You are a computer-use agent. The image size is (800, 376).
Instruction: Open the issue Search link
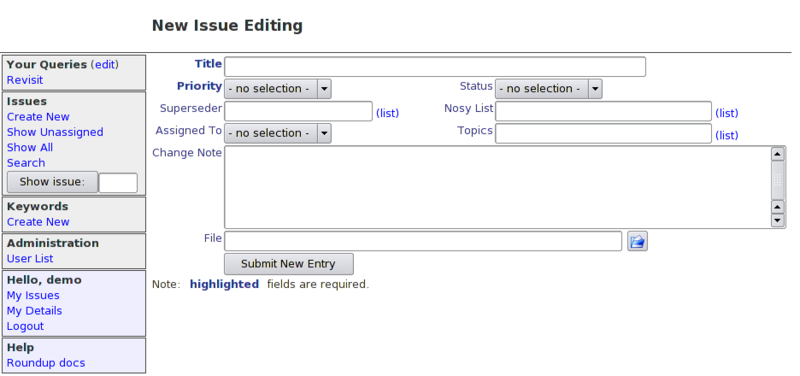coord(26,163)
